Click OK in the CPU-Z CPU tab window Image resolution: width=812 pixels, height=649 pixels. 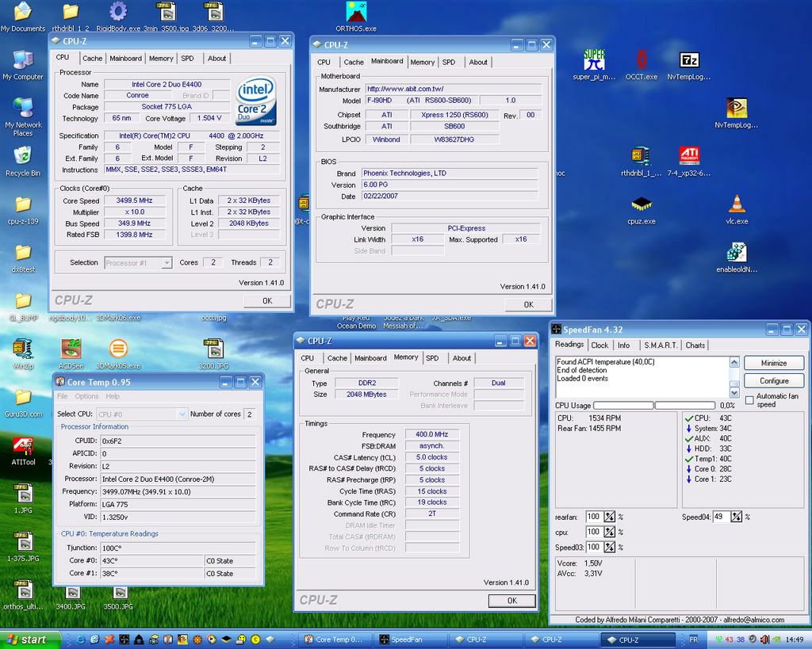267,300
